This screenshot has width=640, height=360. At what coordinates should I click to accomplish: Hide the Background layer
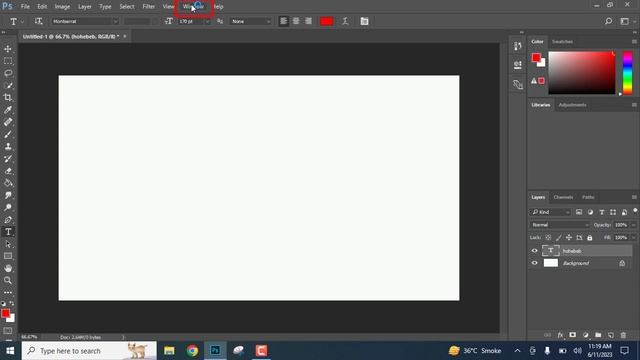[534, 263]
